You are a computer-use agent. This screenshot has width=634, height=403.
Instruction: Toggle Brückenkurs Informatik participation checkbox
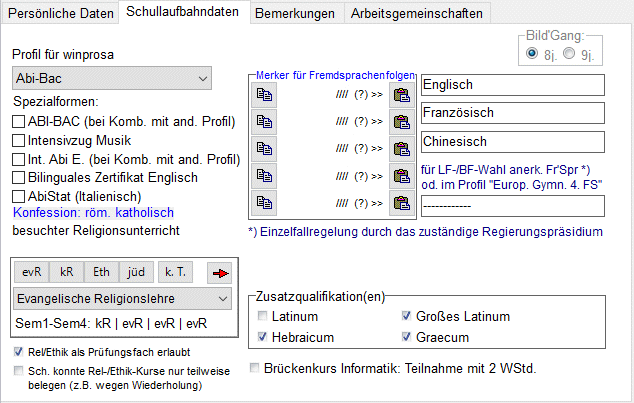[257, 368]
